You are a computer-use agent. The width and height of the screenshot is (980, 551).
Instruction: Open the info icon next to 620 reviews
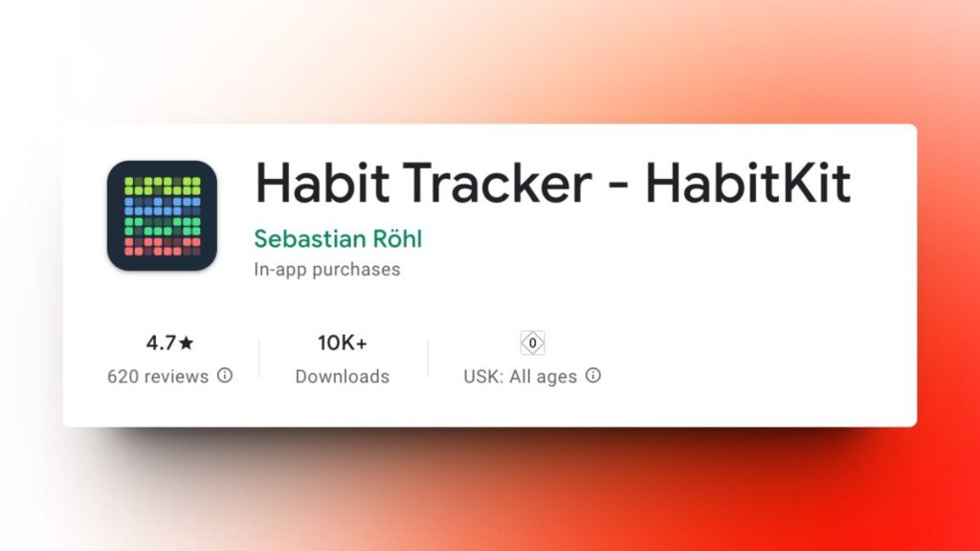click(x=225, y=376)
